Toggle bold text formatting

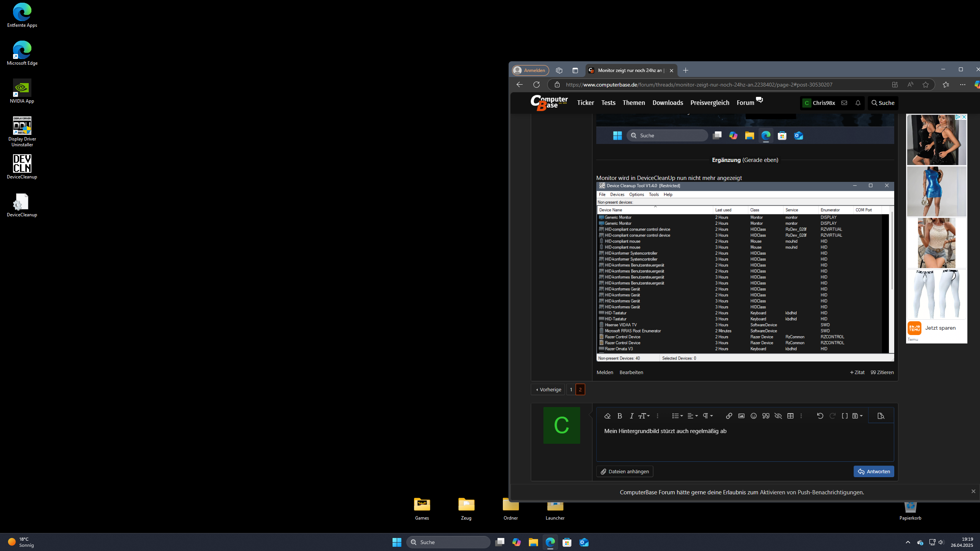pos(620,416)
